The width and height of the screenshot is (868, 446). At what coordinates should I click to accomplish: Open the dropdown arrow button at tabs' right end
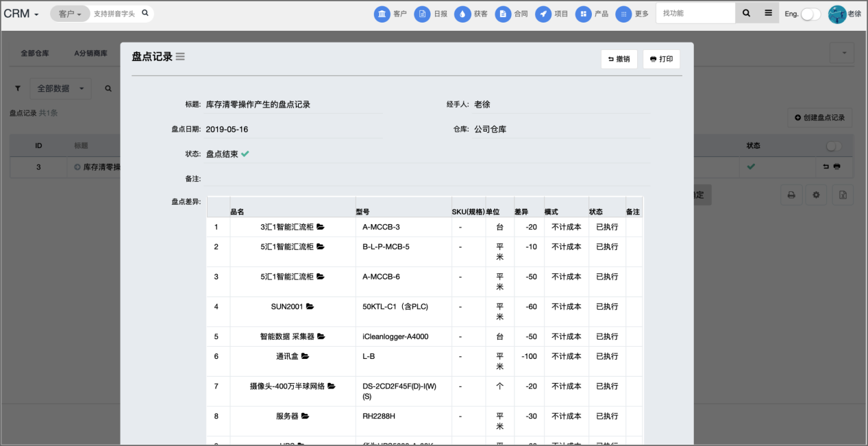[x=843, y=53]
